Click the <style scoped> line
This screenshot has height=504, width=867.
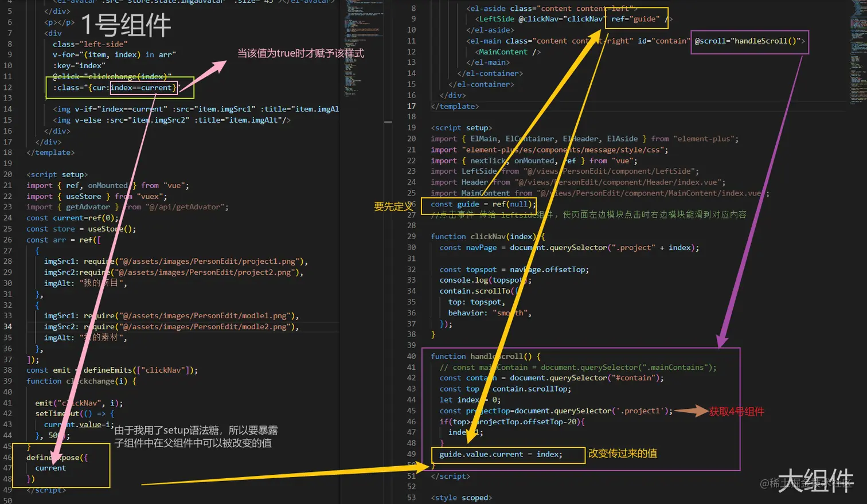click(462, 498)
